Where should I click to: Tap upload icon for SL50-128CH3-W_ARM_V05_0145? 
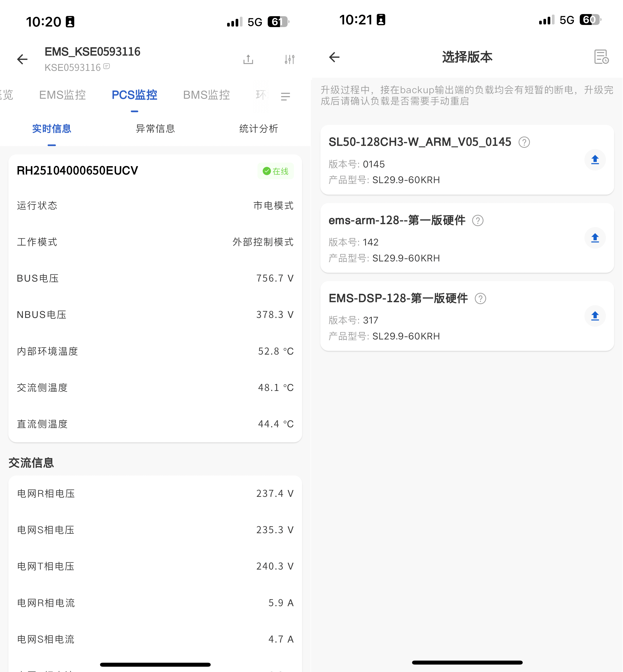[x=595, y=160]
